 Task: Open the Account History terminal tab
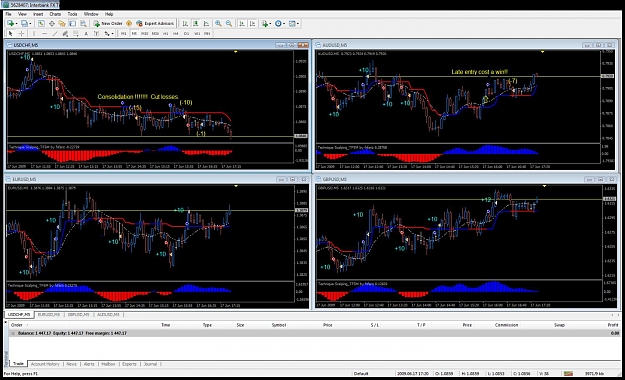coord(45,364)
